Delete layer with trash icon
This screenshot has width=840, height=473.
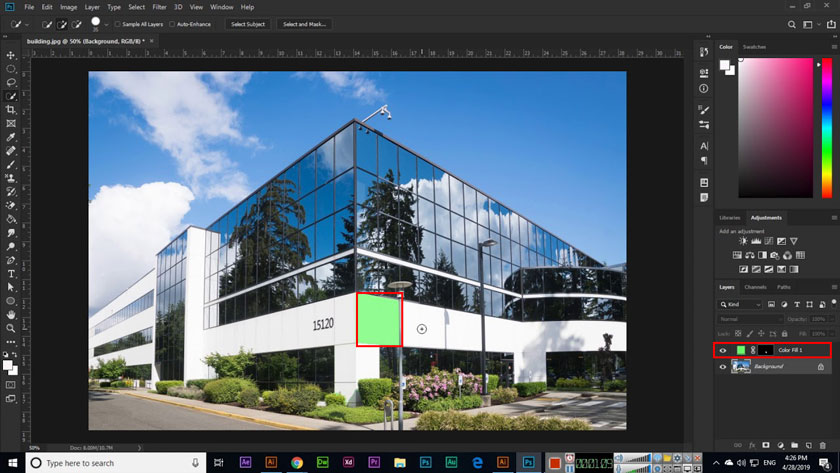click(823, 445)
